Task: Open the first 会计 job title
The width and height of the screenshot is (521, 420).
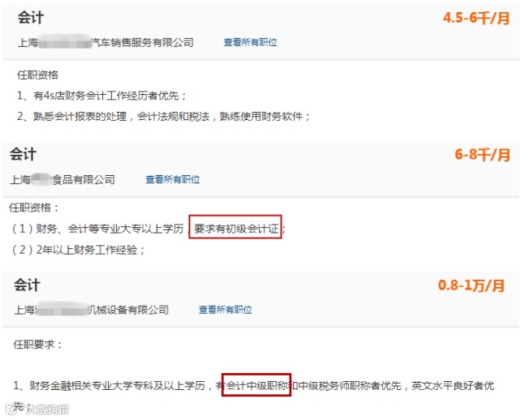Action: [x=31, y=17]
